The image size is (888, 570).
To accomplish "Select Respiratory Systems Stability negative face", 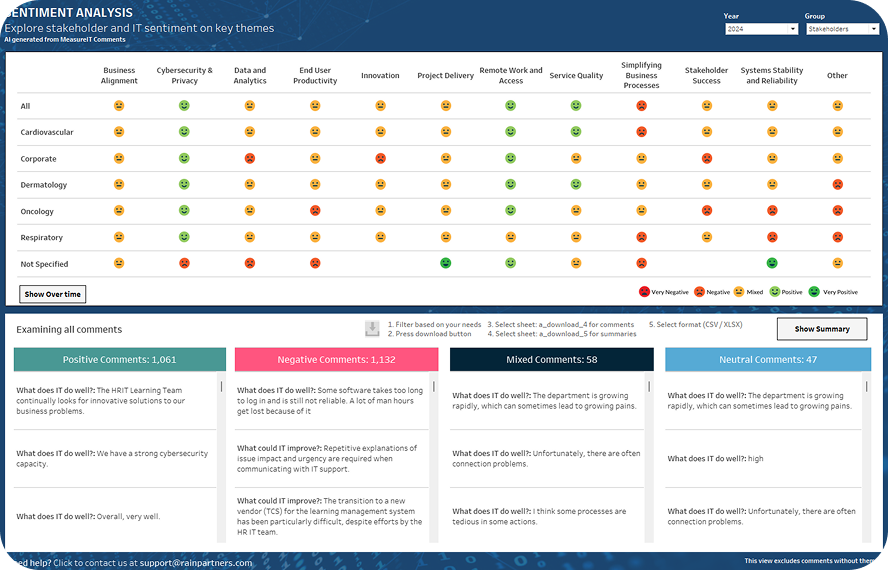I will tap(772, 237).
